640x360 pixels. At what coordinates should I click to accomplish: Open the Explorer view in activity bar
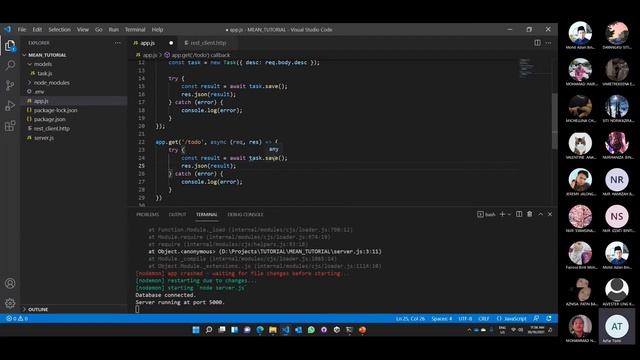[10, 46]
